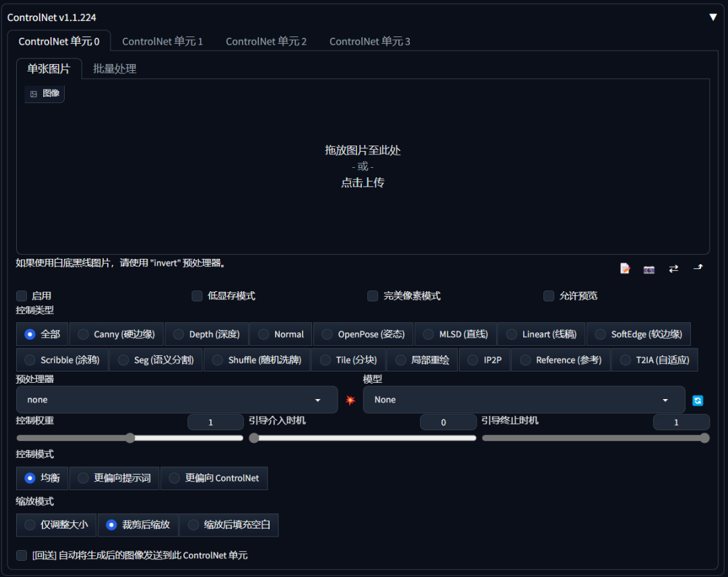The image size is (728, 577).
Task: Switch to ControlNet 单元 1 tab
Action: [x=162, y=41]
